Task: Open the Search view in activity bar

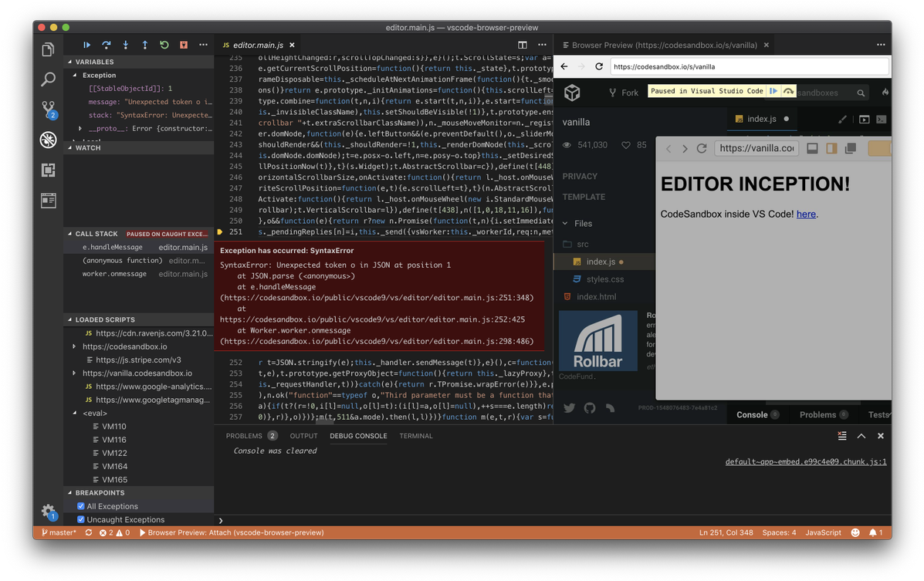Action: click(49, 79)
